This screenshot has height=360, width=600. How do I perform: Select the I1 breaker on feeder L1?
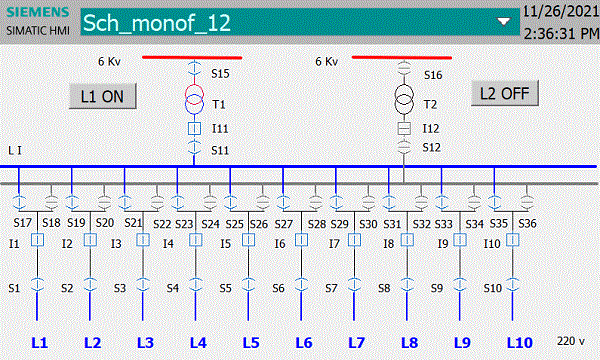[37, 240]
